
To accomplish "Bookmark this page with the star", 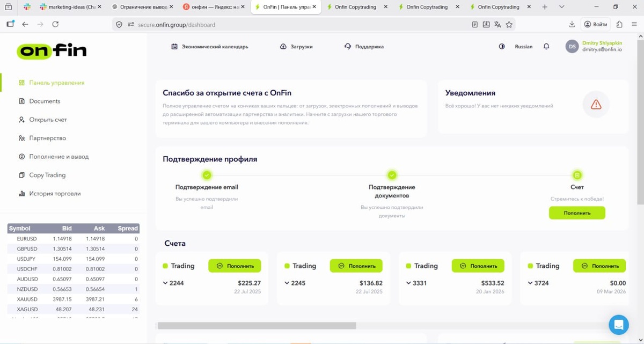I will pyautogui.click(x=509, y=24).
